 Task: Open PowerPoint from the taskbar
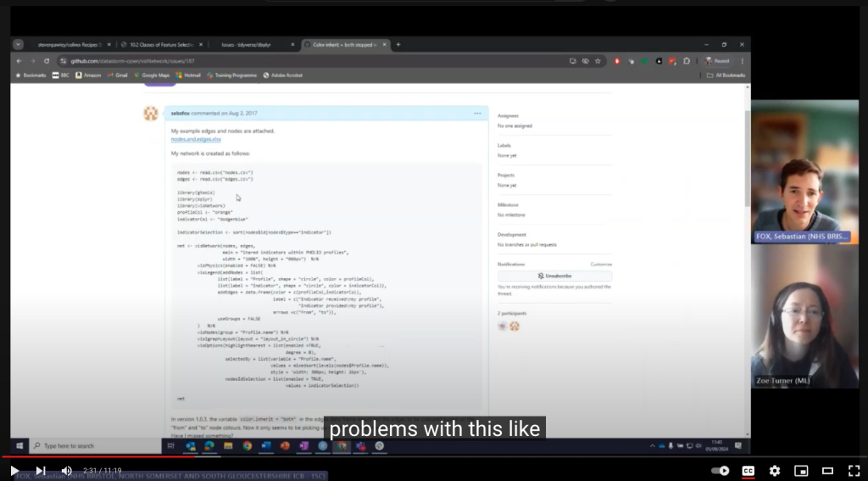point(285,445)
